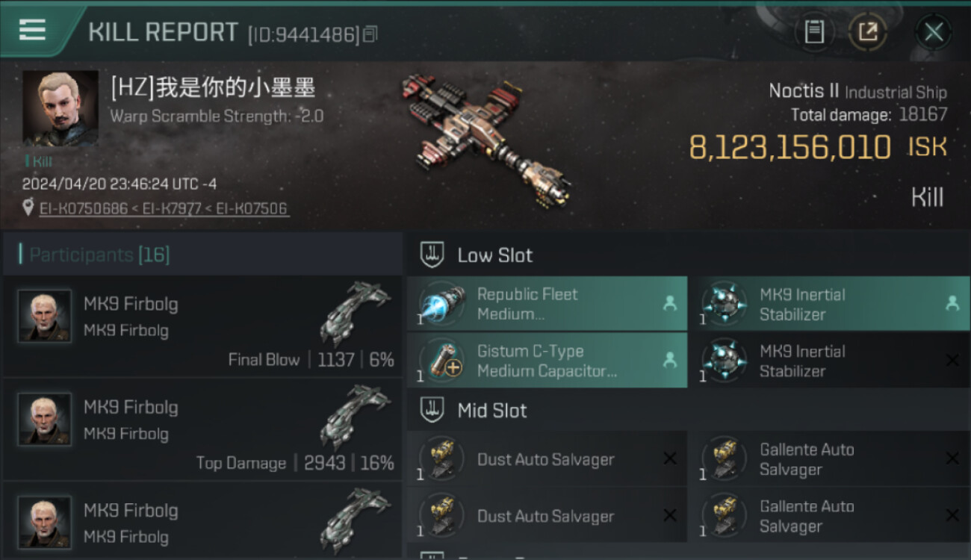Image resolution: width=971 pixels, height=560 pixels.
Task: Close the kill report window
Action: pos(934,32)
